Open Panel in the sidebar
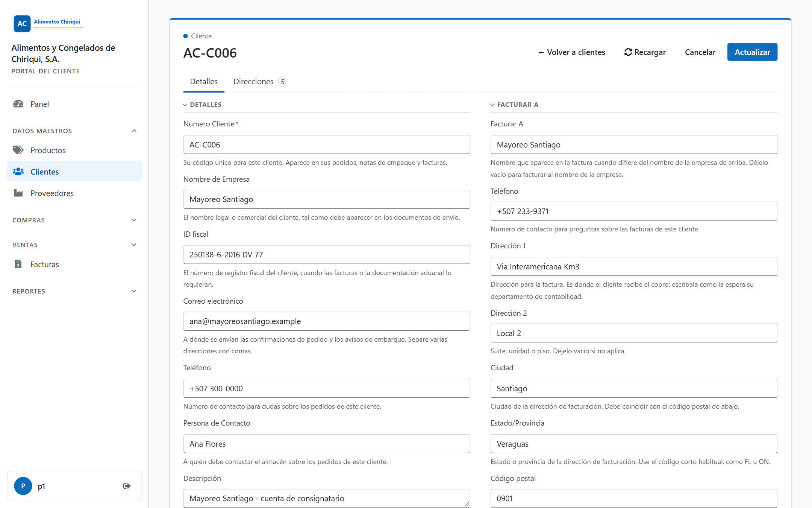 tap(74, 104)
